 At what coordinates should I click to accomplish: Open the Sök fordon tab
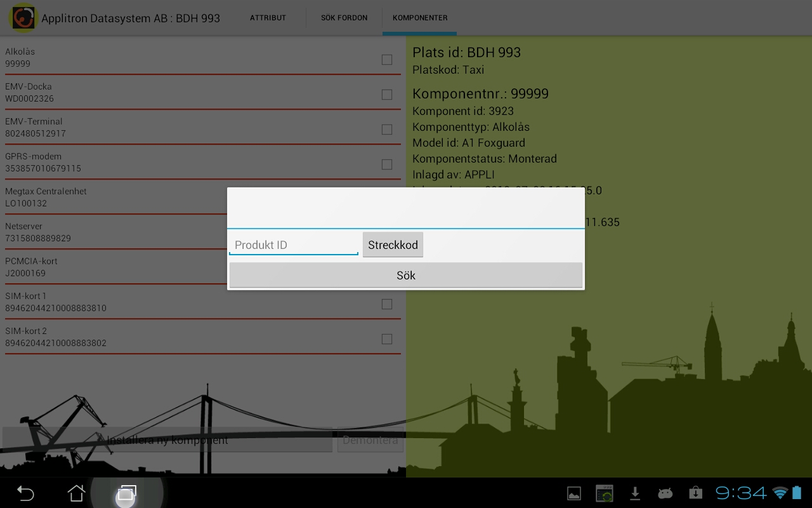(x=344, y=18)
